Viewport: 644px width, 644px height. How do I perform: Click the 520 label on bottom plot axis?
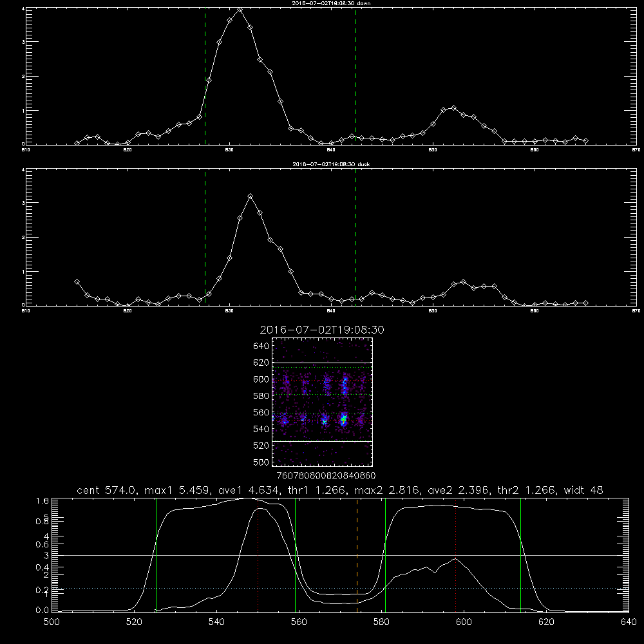134,622
